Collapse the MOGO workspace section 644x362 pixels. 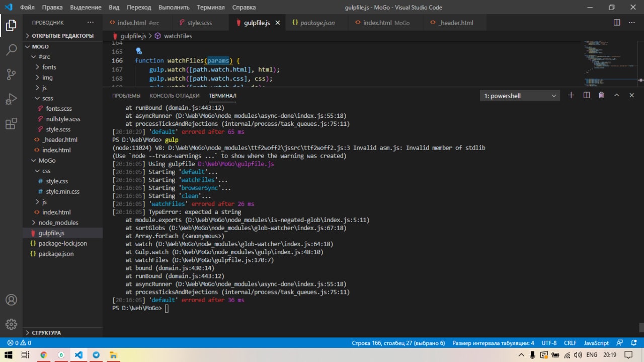63,46
